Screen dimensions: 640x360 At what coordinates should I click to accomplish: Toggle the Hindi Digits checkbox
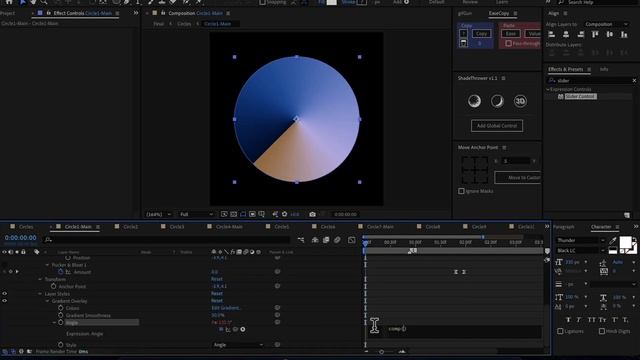coord(602,331)
